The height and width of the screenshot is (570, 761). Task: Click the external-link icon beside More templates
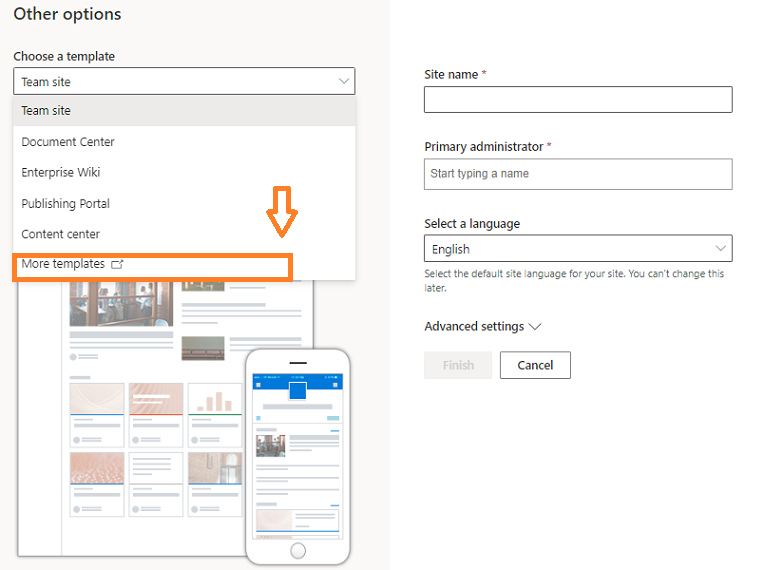coord(117,265)
